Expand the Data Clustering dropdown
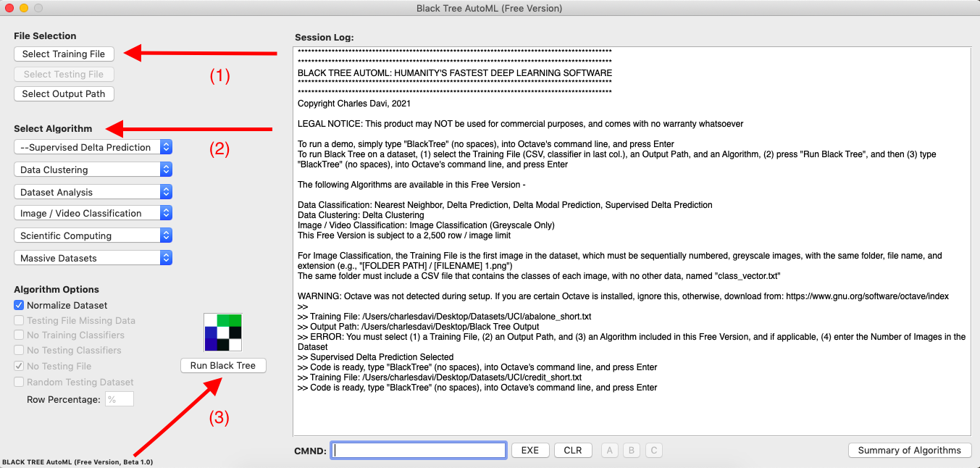The image size is (980, 468). (x=93, y=170)
